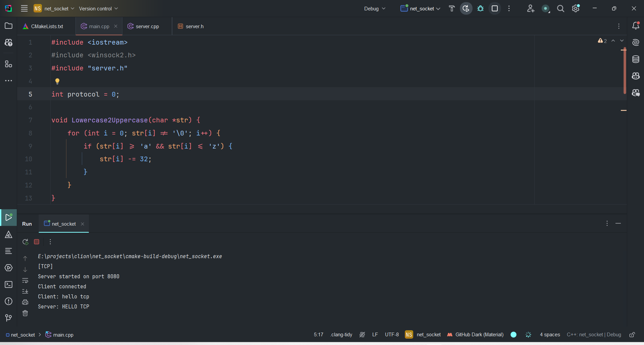This screenshot has width=644, height=345.
Task: Start debugging net_socket with bug icon
Action: coord(480,8)
